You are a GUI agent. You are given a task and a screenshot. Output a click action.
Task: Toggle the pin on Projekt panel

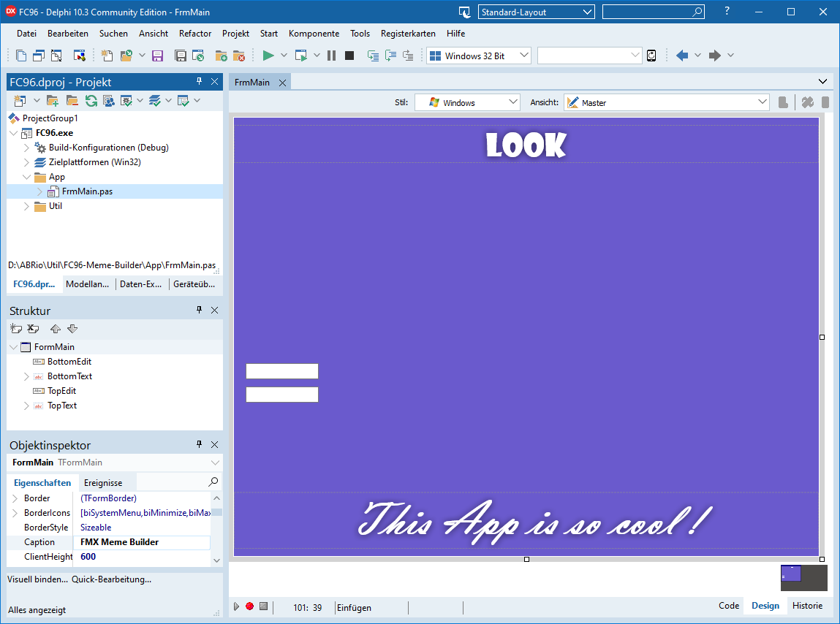[x=199, y=82]
